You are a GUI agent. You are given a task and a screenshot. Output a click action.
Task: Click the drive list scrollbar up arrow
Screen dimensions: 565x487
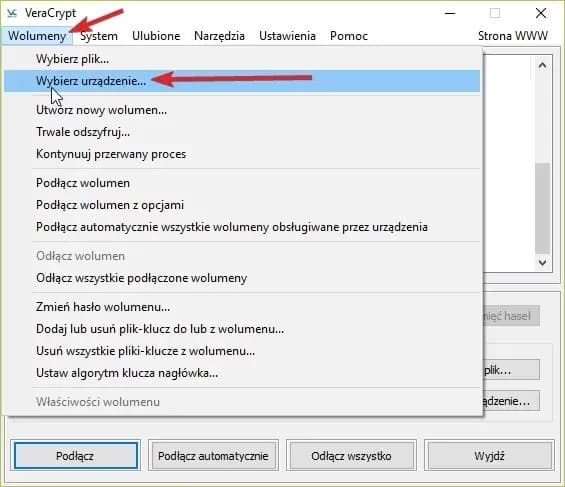(542, 65)
